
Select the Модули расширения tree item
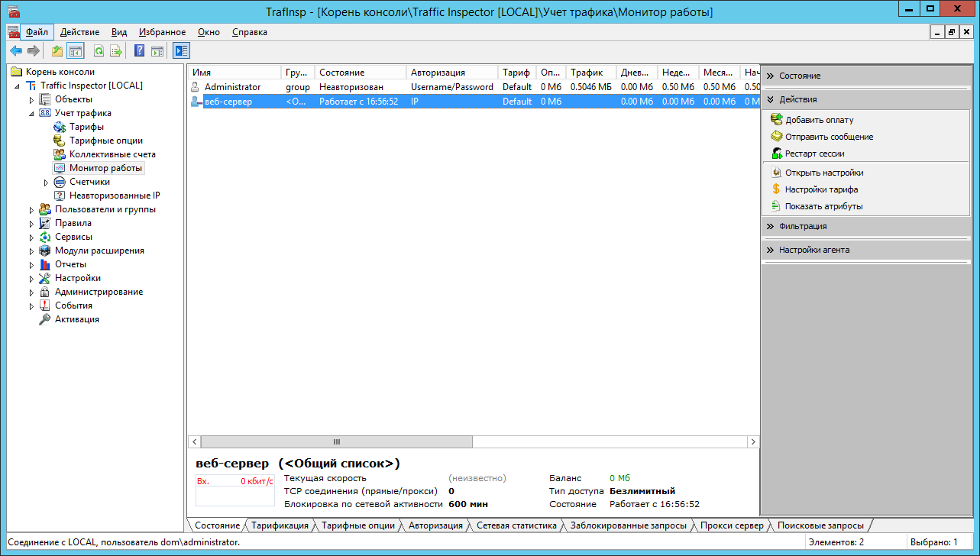tap(99, 251)
